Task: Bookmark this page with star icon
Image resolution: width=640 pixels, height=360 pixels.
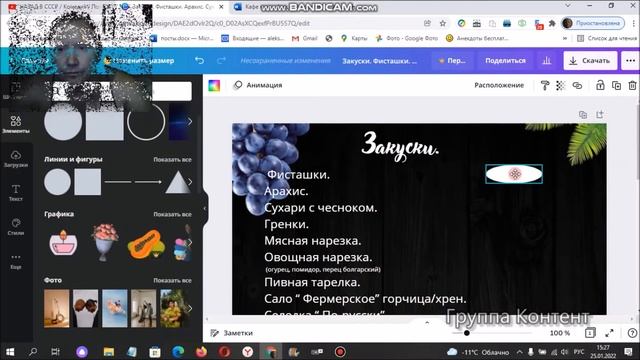Action: click(442, 23)
